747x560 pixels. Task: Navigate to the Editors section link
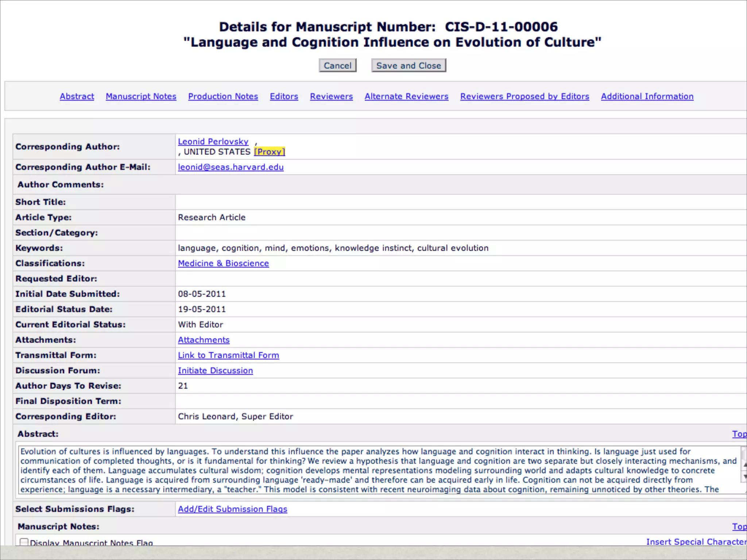tap(284, 96)
